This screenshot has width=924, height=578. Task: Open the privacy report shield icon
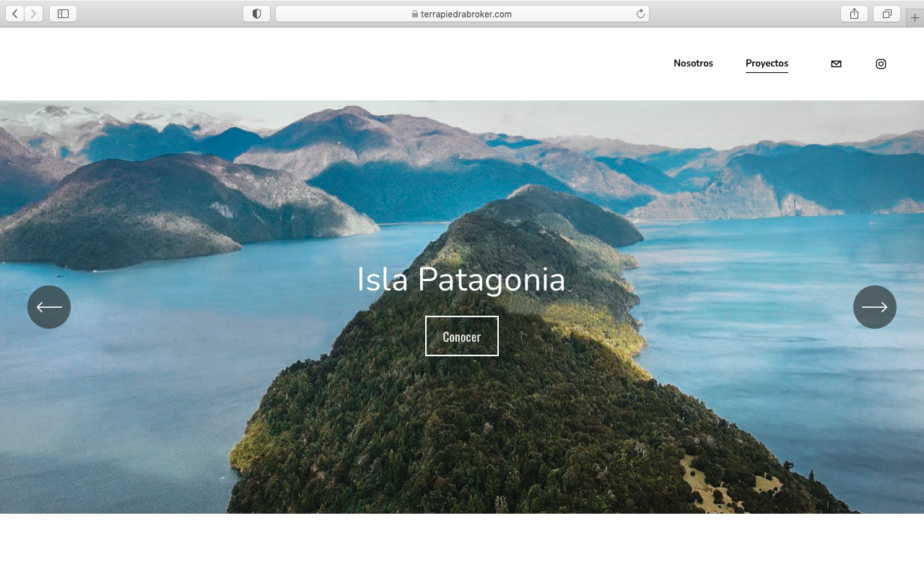[256, 14]
